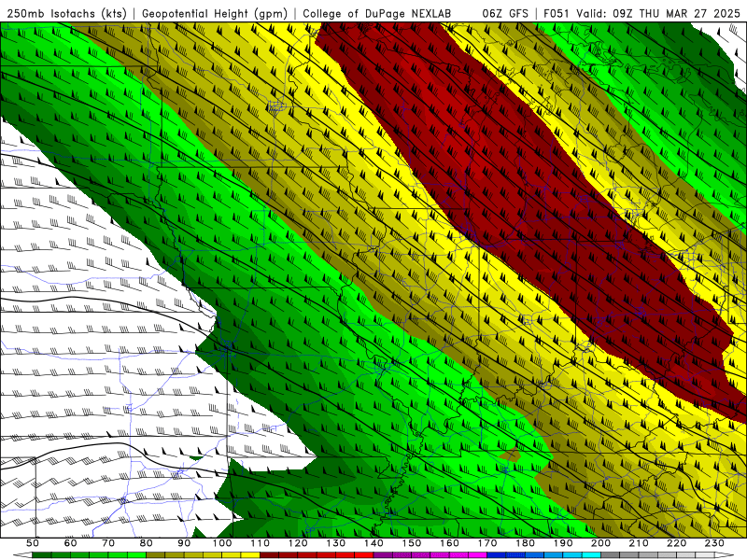Click the '220' value on the legend
This screenshot has width=747, height=560.
point(677,543)
